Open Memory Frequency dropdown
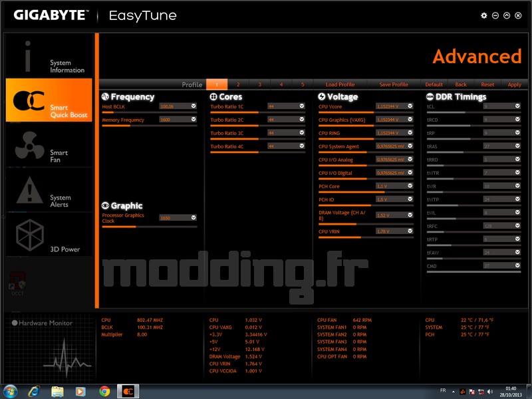The width and height of the screenshot is (532, 399). coord(194,119)
